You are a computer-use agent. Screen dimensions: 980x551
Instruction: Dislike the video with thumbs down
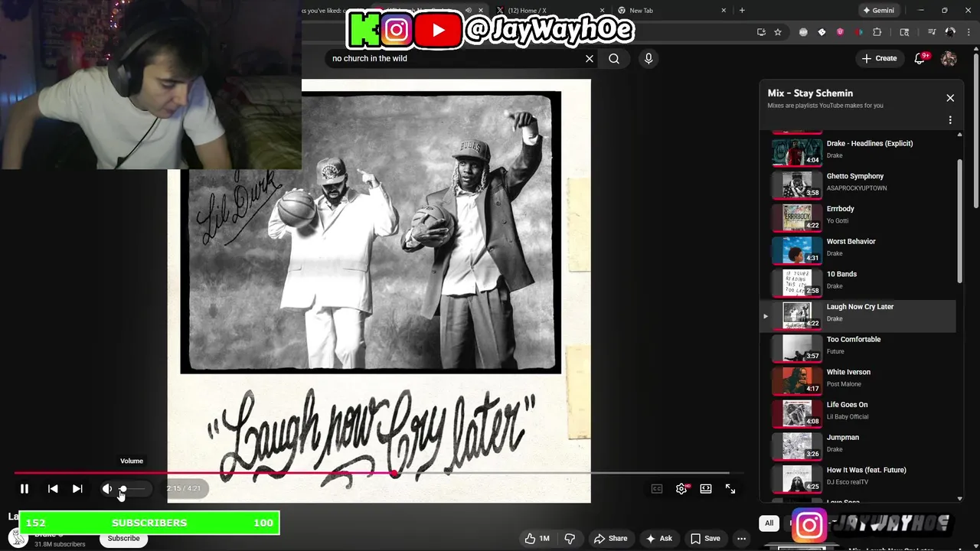570,539
